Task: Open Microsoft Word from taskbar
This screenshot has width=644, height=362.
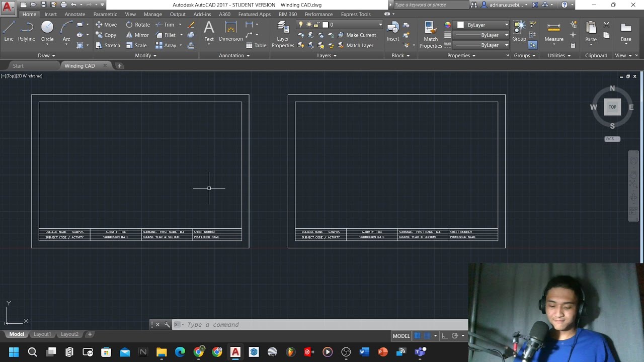Action: (364, 352)
